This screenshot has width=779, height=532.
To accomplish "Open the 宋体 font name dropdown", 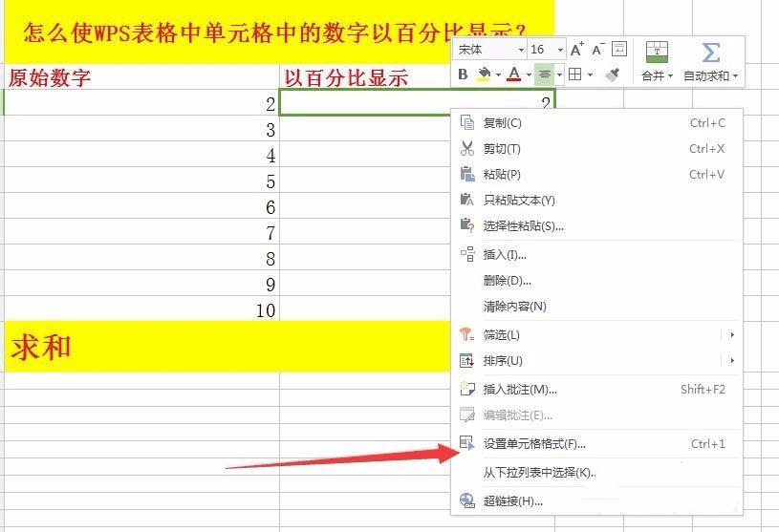I will [x=521, y=50].
